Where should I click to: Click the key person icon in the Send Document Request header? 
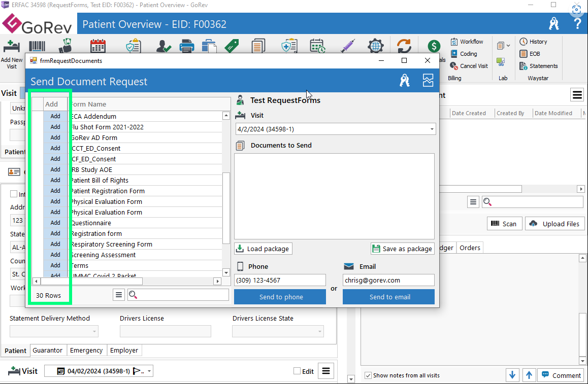coord(405,81)
